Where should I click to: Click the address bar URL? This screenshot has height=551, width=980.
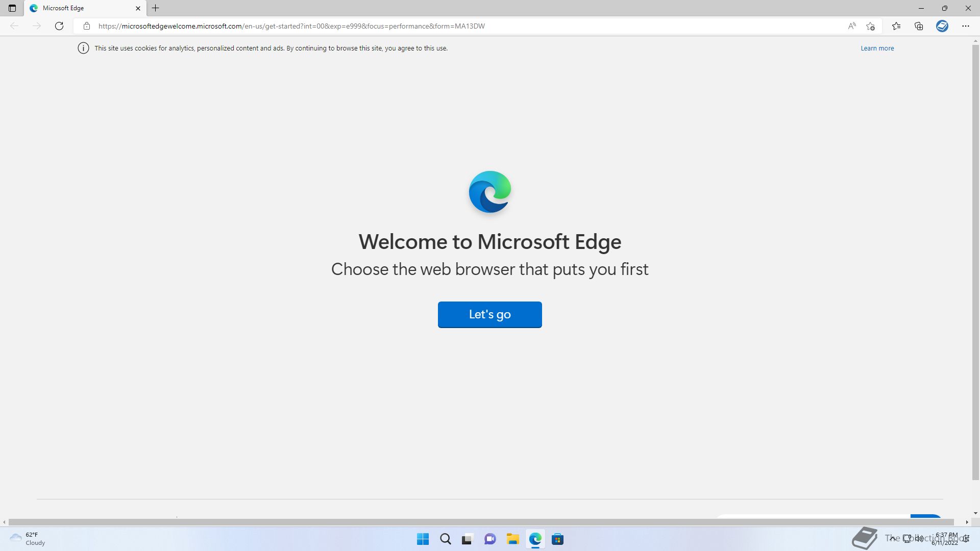[291, 26]
